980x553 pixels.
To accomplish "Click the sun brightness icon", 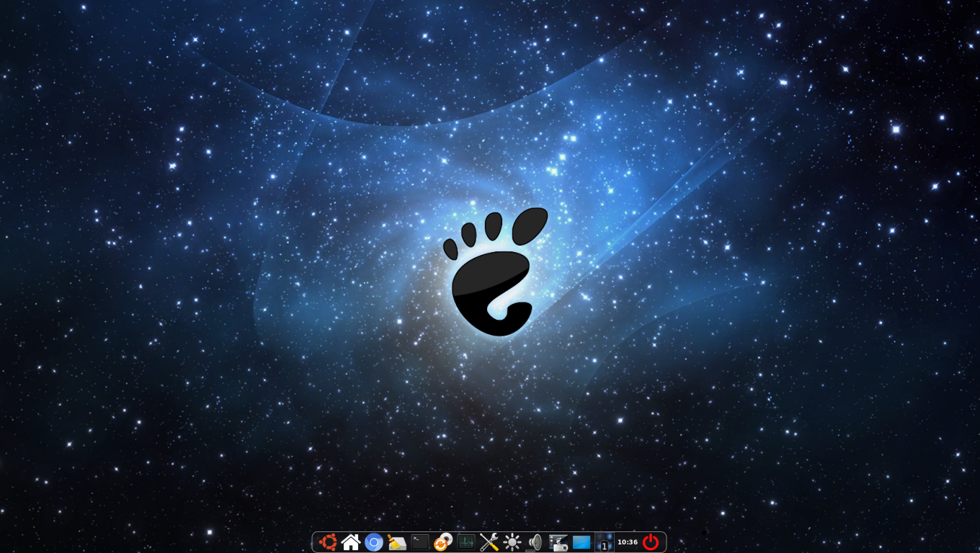I will (x=512, y=542).
